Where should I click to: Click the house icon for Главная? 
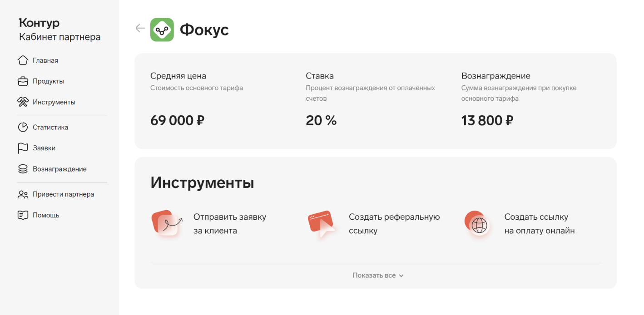coord(23,60)
